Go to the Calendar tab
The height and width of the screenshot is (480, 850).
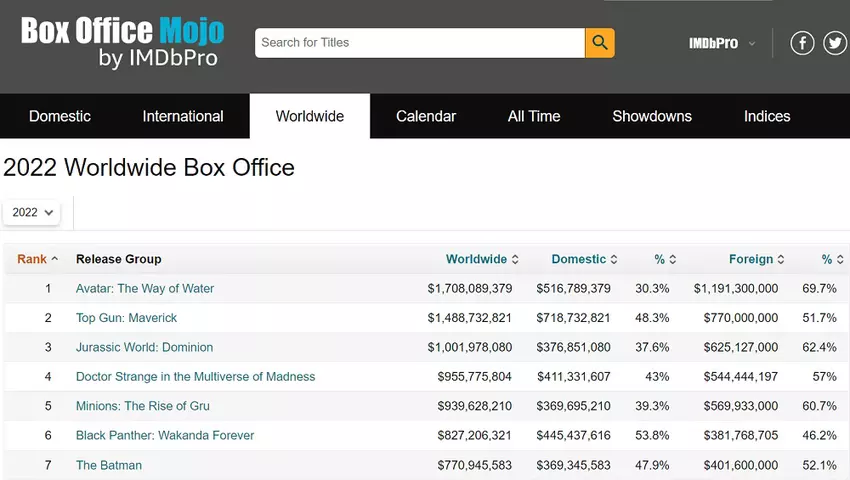coord(426,116)
